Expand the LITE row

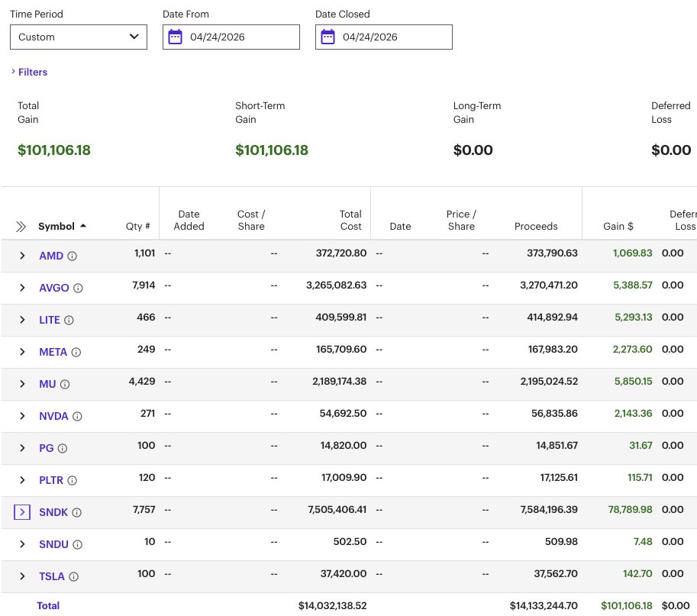tap(22, 320)
